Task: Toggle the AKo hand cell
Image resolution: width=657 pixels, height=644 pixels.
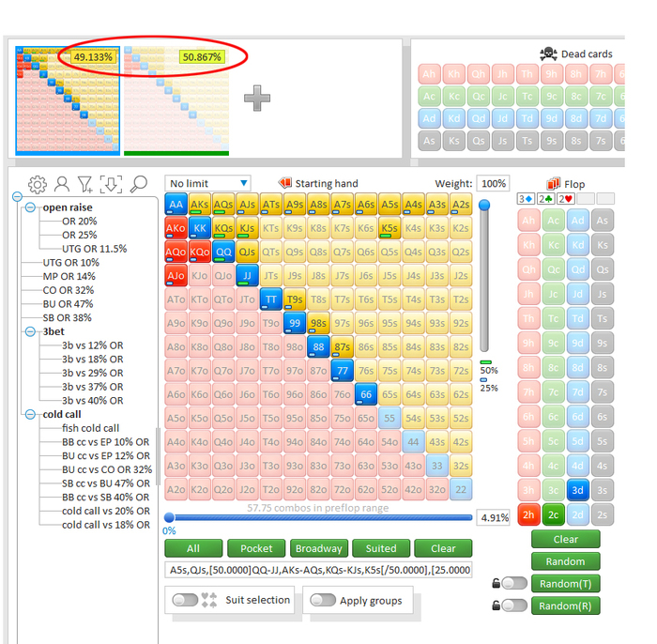Action: tap(176, 228)
